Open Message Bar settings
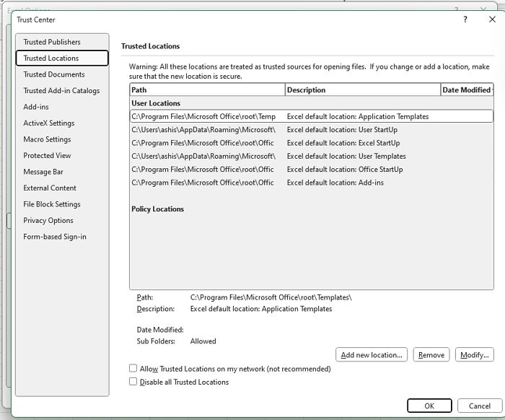The image size is (505, 420). click(x=62, y=172)
